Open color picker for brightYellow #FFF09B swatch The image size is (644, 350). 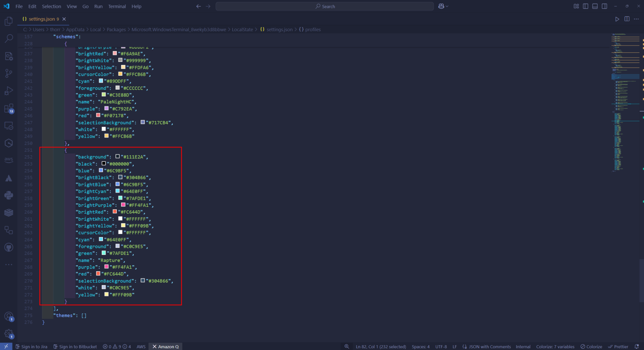point(123,225)
